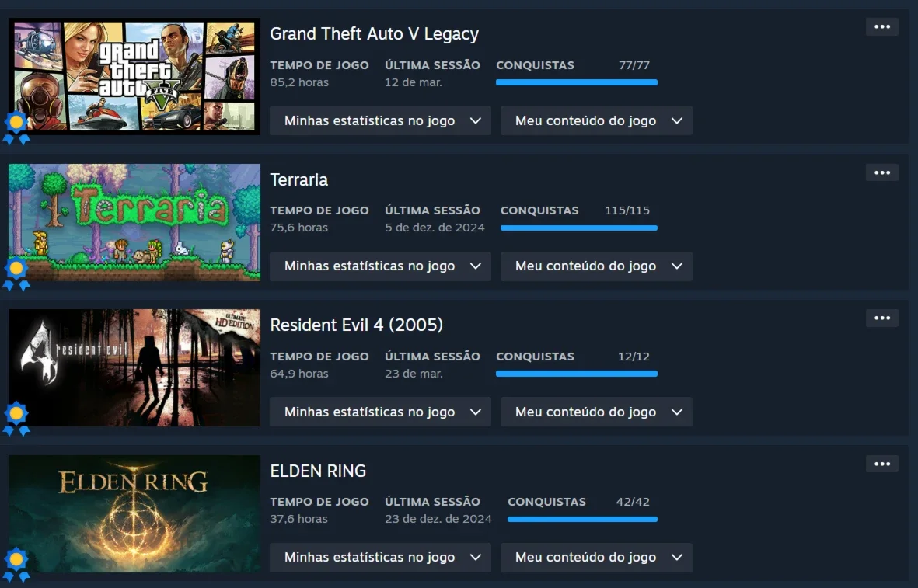Expand Minhas estatísticas no jogo for Terraria
This screenshot has height=588, width=918.
pos(380,266)
